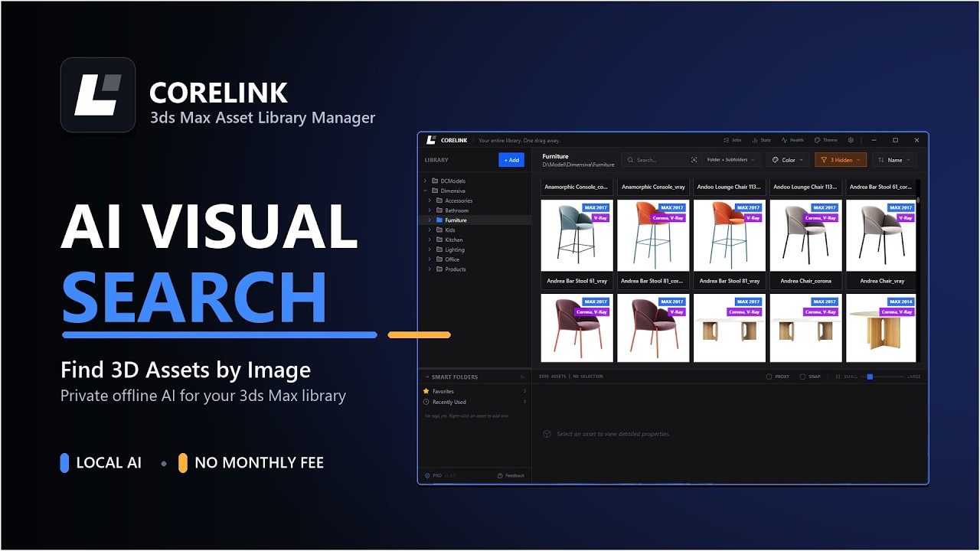Open the Color filter dropdown
This screenshot has height=551, width=980.
coord(787,160)
